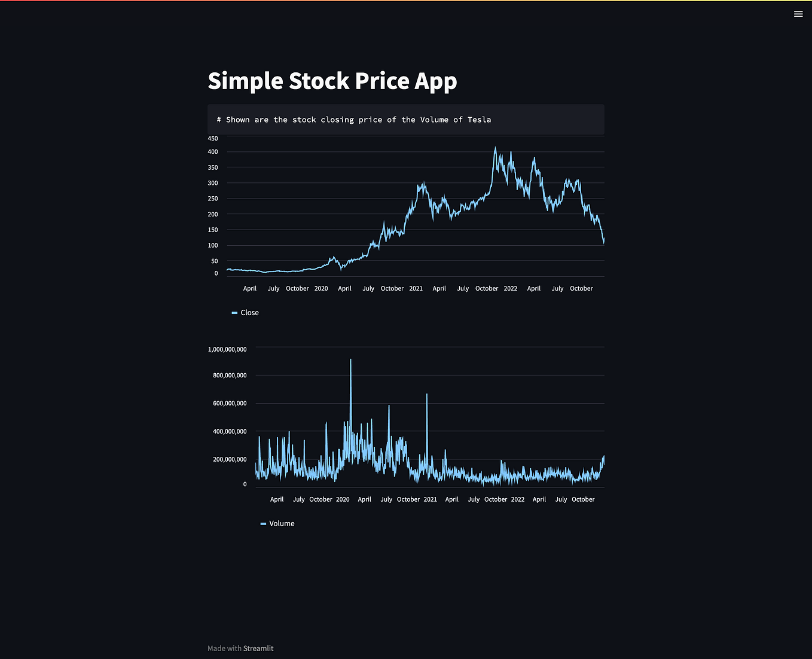Click the 1,000,000,000 label on the volume y-axis
The height and width of the screenshot is (659, 812).
[227, 349]
